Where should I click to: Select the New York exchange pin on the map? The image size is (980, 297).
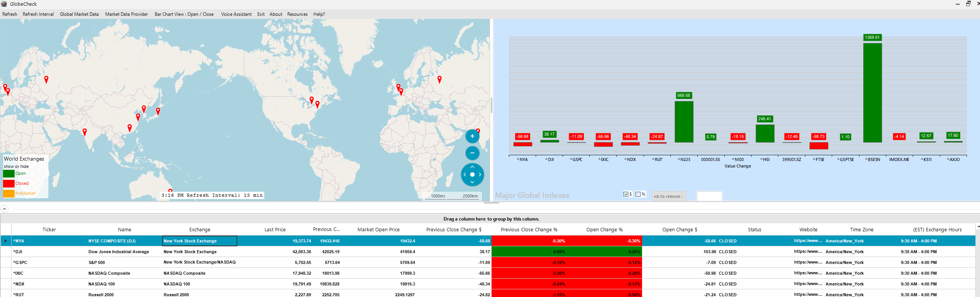click(x=317, y=105)
